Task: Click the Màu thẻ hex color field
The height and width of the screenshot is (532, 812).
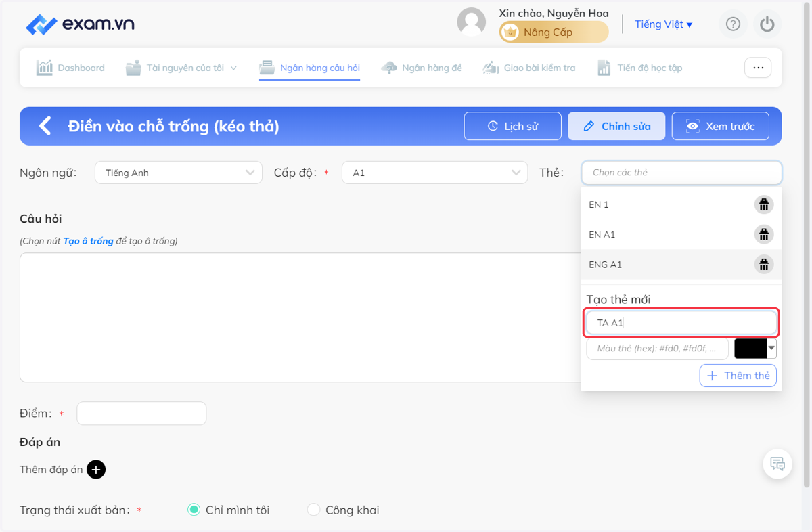Action: 657,349
